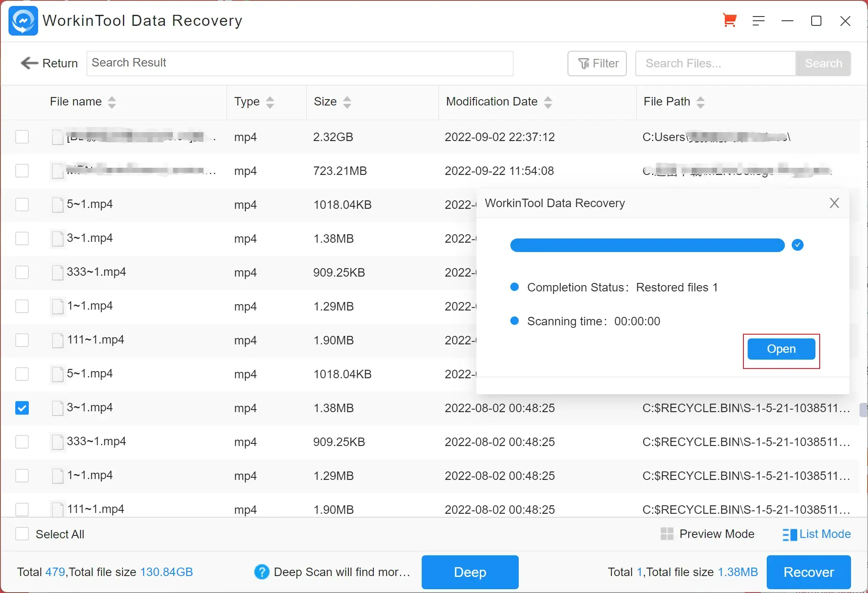This screenshot has width=868, height=593.
Task: Expand the Size column sort order
Action: point(348,102)
